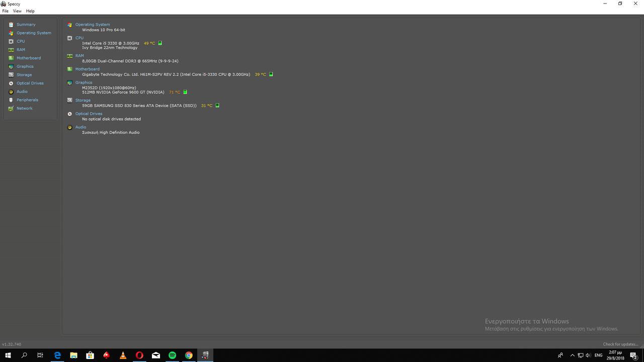Click the 8,00GB Dual-Channel DDR3 text
The height and width of the screenshot is (362, 644).
(x=130, y=61)
